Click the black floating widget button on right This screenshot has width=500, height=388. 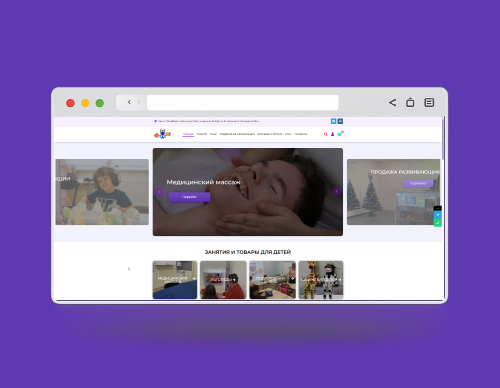[438, 208]
